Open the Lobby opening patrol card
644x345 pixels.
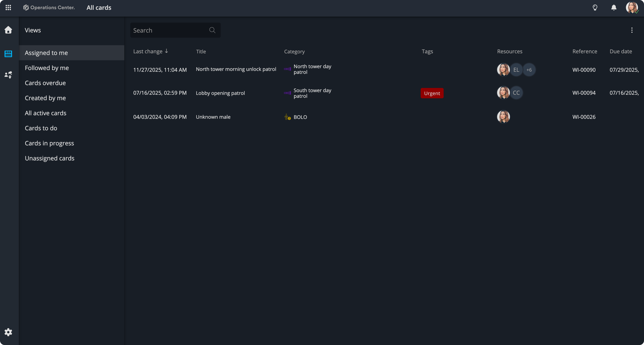click(220, 93)
